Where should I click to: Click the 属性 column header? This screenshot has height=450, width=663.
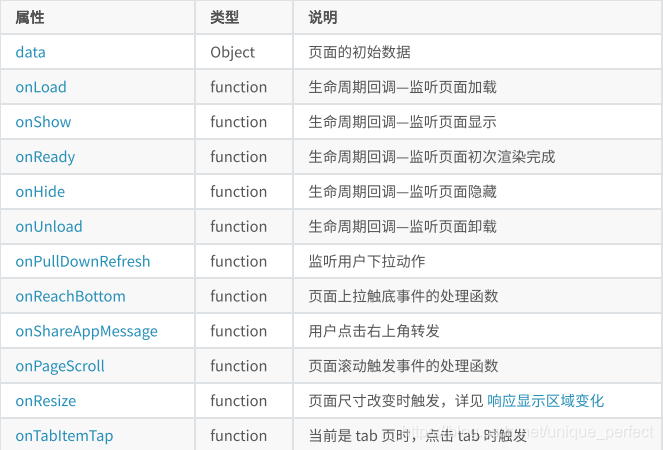(30, 17)
